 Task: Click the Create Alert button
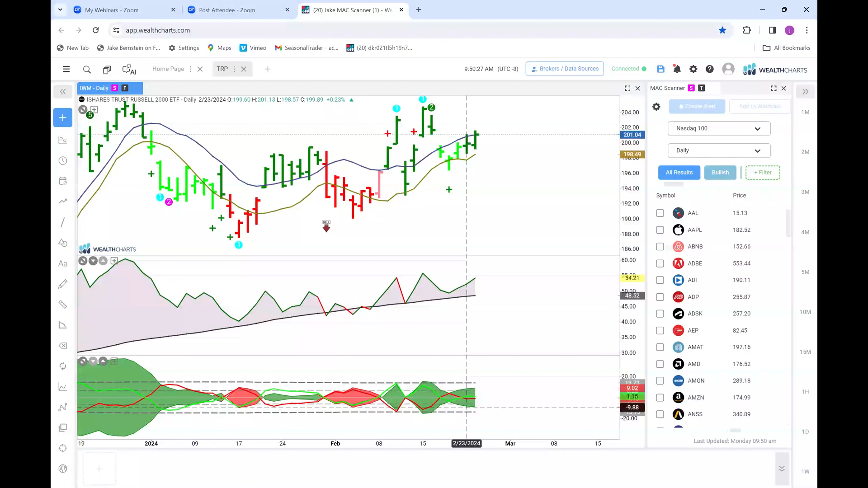click(x=697, y=107)
